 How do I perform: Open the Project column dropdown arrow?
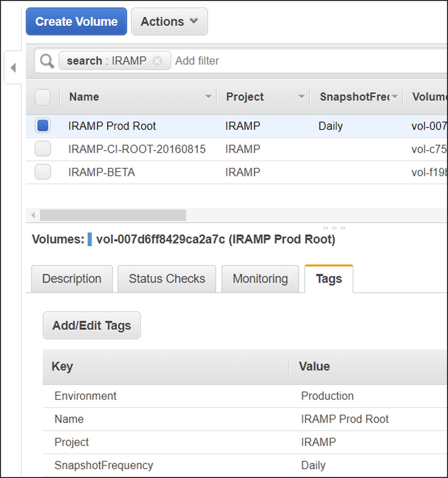pyautogui.click(x=301, y=97)
